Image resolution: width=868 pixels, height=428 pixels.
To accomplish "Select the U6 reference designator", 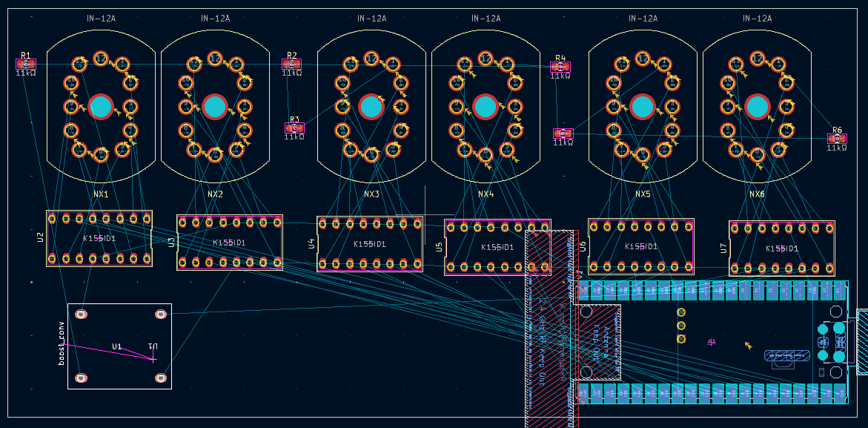I will (583, 246).
